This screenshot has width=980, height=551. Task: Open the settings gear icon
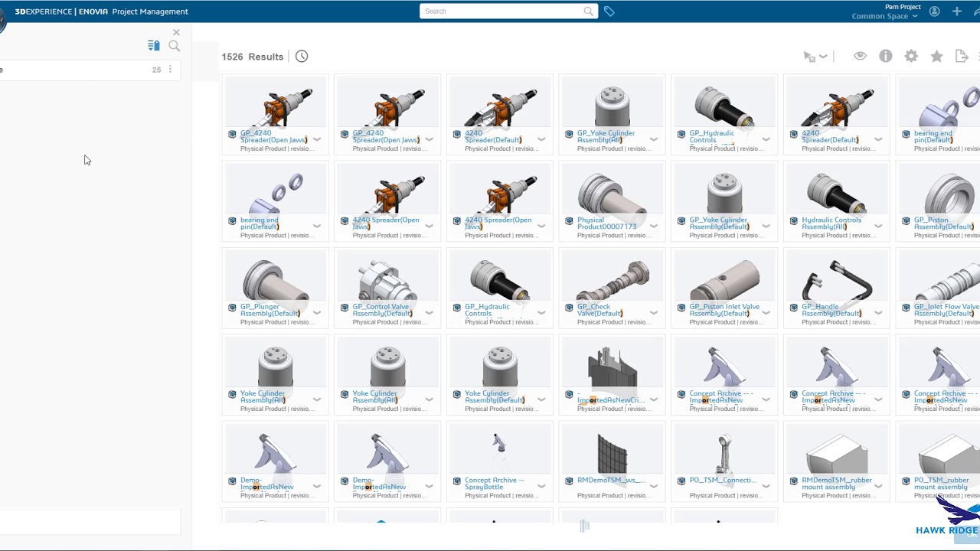pos(911,56)
